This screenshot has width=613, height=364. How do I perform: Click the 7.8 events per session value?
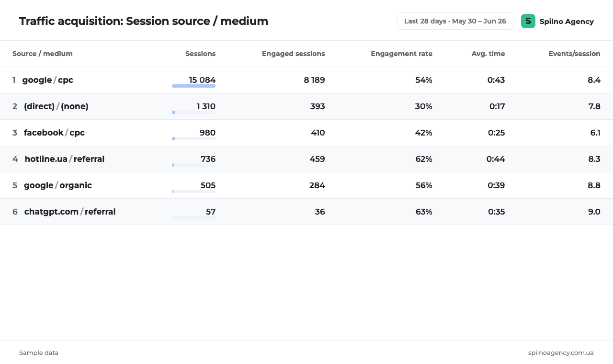pyautogui.click(x=594, y=106)
